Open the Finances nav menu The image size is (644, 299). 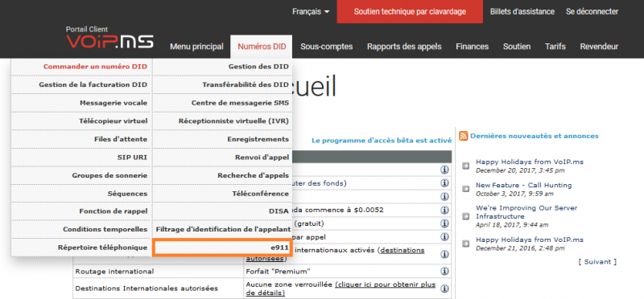[472, 47]
